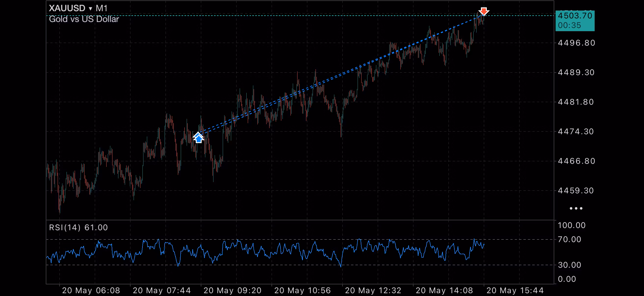Tap the 20 May 10:56 time label
644x296 pixels.
coord(303,291)
